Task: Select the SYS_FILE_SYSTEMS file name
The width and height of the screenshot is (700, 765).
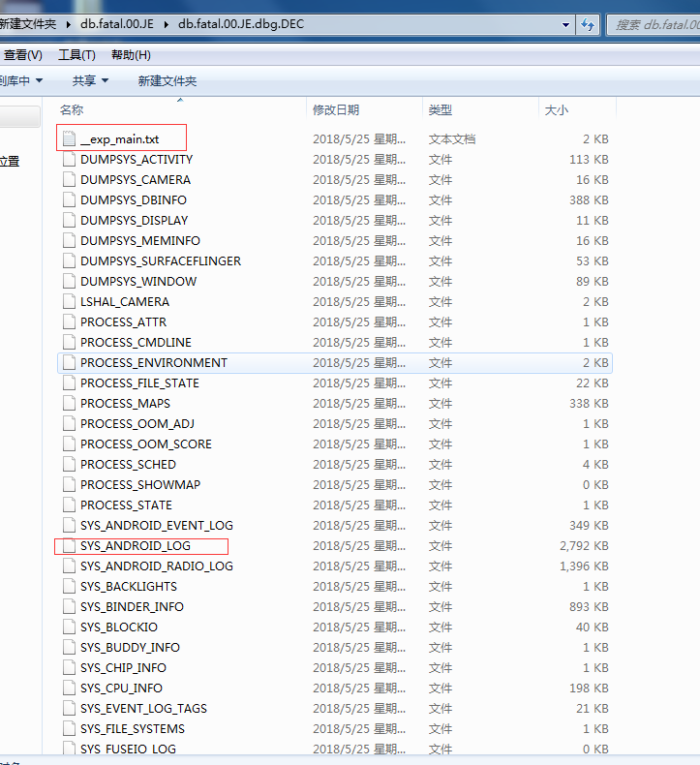Action: coord(133,729)
